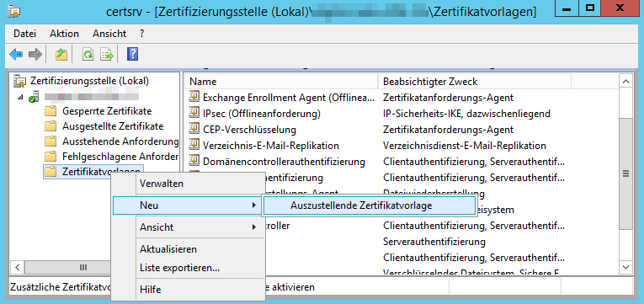Maximize the certsrv window
The height and width of the screenshot is (304, 644).
point(591,9)
